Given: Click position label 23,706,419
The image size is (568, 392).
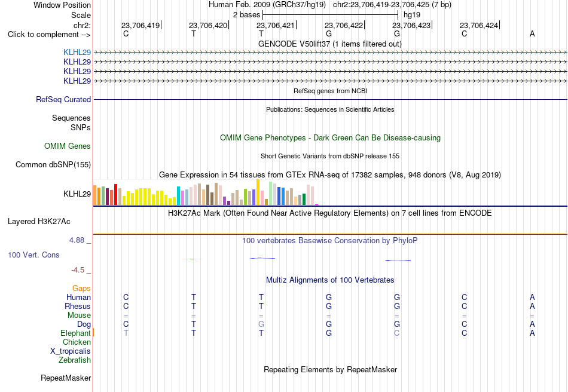Looking at the screenshot, I should [x=141, y=25].
